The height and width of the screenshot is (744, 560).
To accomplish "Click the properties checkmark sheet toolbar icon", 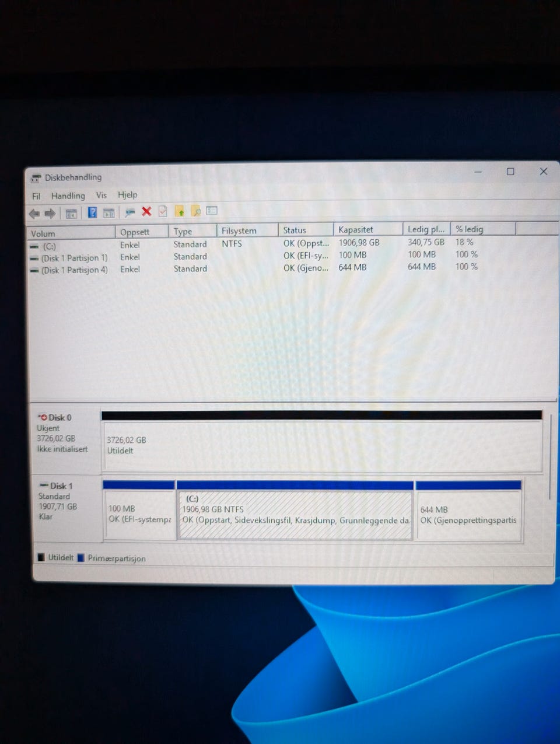I will point(163,211).
